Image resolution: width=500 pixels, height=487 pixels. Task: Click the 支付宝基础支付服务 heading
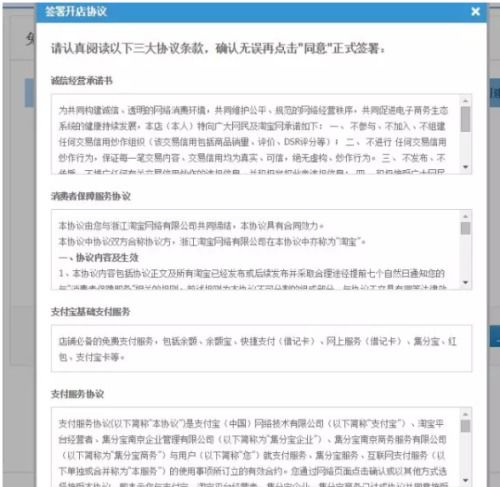[90, 312]
